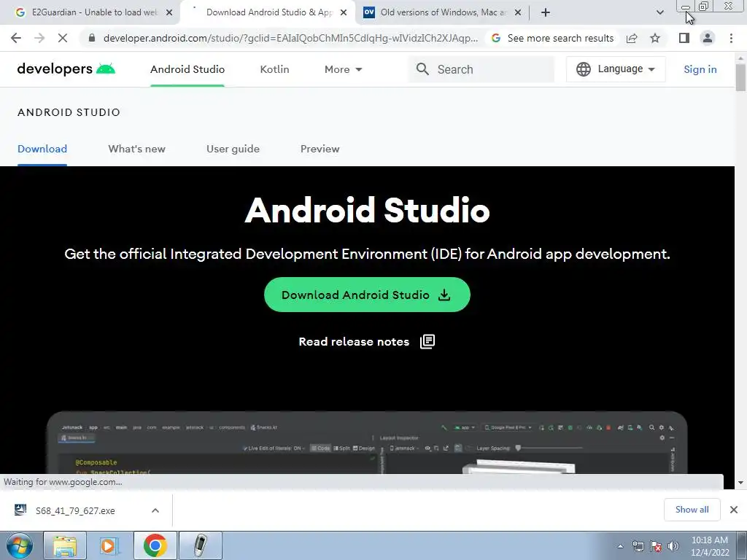747x560 pixels.
Task: Close the Old versions of Windows tab
Action: [518, 12]
